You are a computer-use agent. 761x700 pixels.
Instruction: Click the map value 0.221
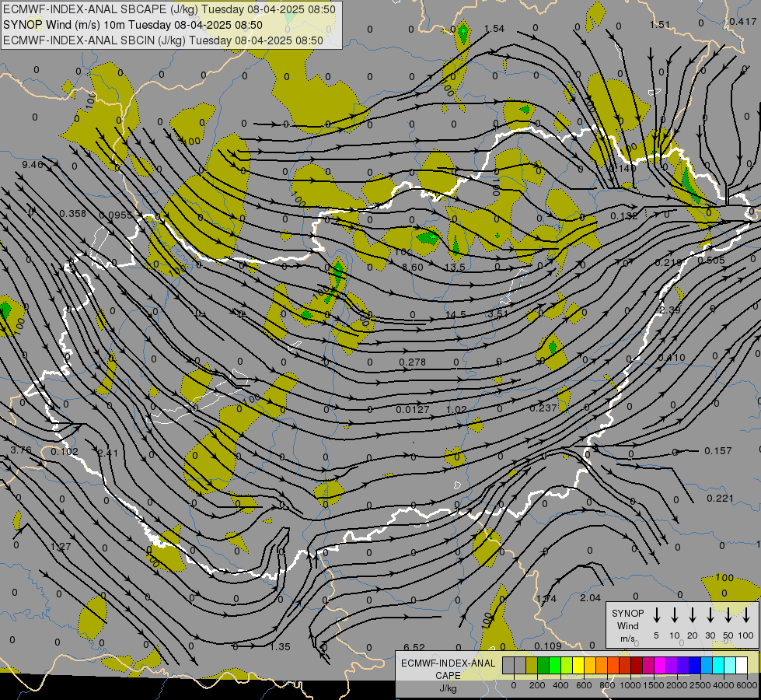coord(721,499)
